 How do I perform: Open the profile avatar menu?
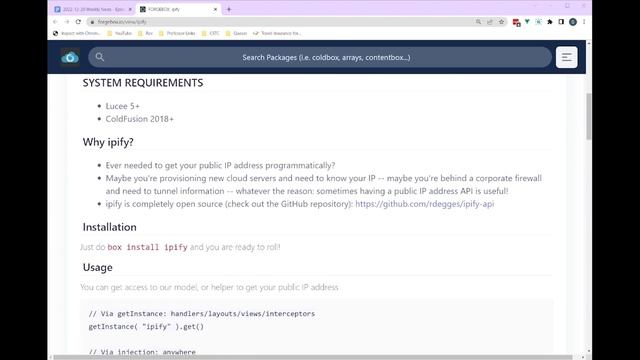pyautogui.click(x=573, y=22)
